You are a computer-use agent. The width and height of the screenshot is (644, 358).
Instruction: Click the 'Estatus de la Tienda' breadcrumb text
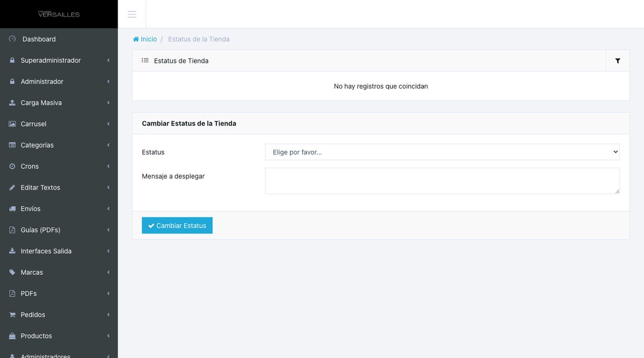click(x=199, y=39)
